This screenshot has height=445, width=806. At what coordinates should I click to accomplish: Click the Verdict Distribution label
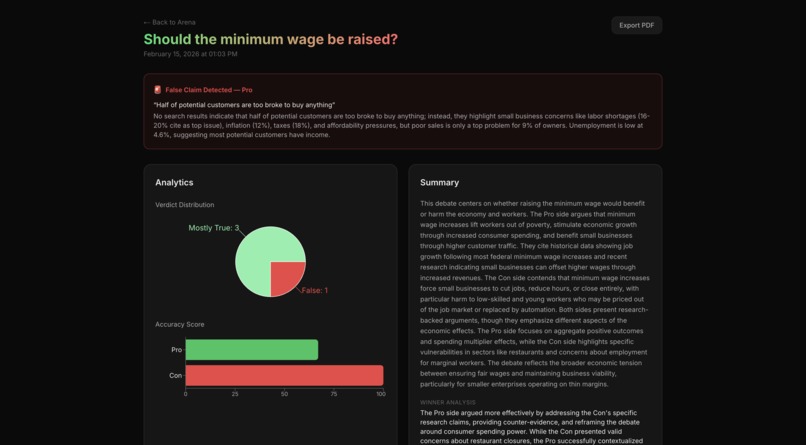pos(185,205)
